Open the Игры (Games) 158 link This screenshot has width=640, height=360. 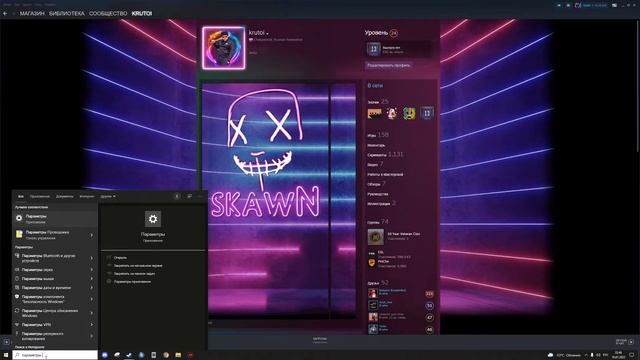378,135
